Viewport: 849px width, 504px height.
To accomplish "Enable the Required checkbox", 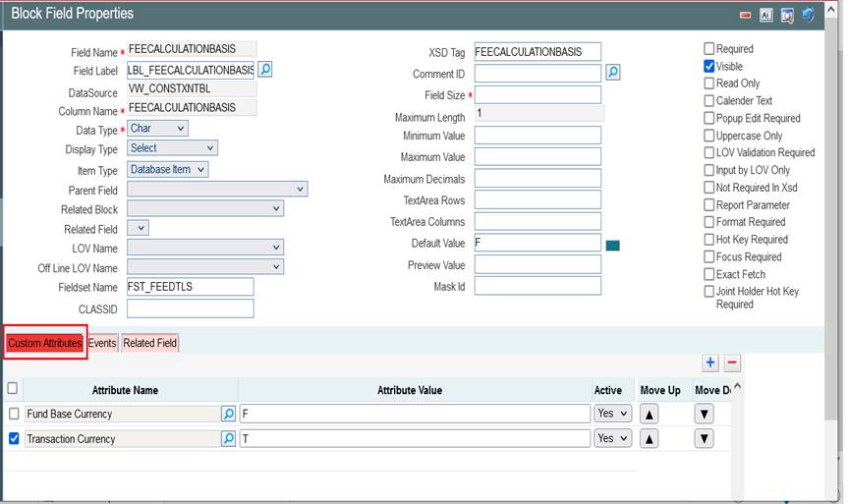I will coord(708,49).
